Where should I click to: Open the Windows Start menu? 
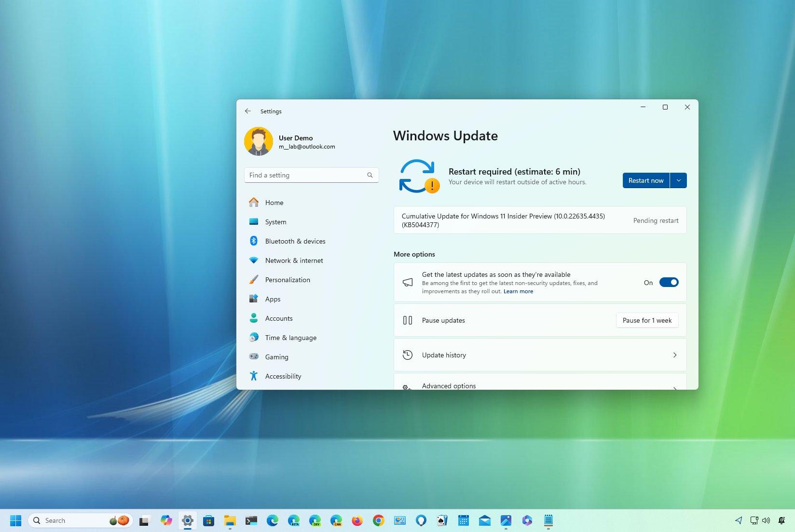pos(15,520)
